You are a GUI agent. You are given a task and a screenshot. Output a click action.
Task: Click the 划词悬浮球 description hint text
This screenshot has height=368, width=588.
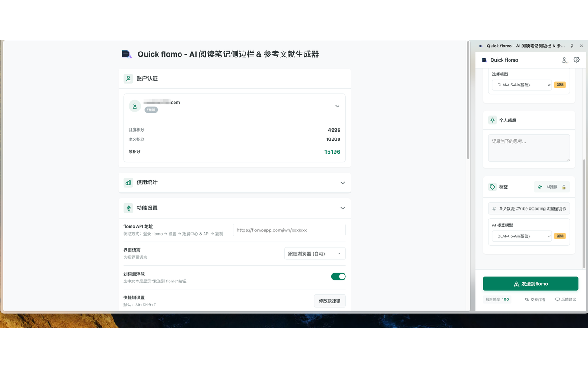pos(155,281)
